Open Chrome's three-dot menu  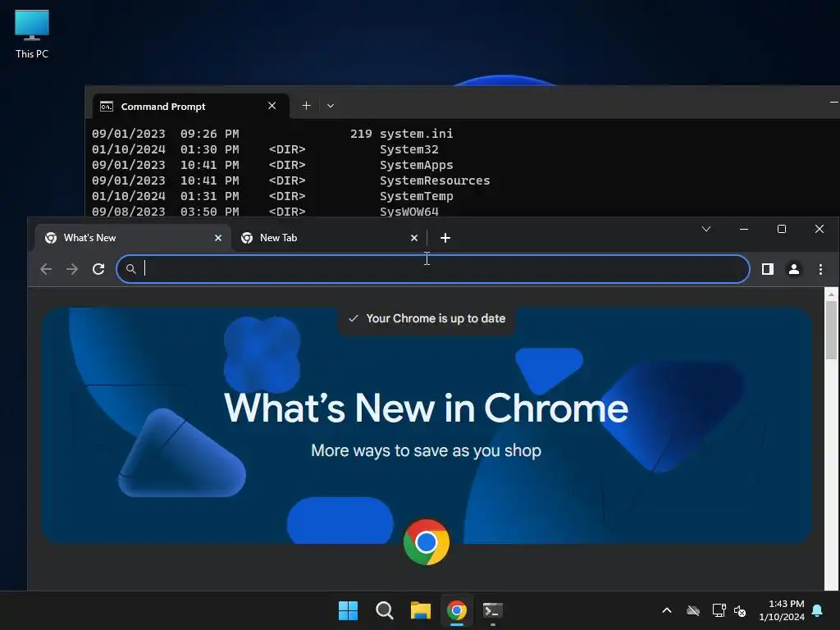pos(820,269)
